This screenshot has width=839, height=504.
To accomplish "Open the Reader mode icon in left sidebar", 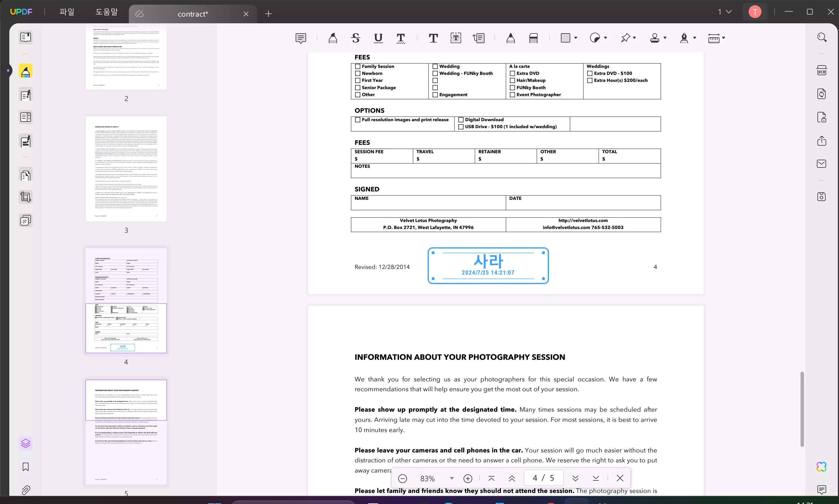I will click(25, 37).
